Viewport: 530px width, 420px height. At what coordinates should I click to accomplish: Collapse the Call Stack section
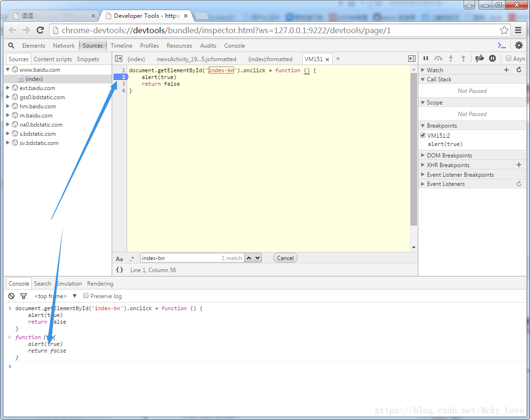(x=423, y=79)
